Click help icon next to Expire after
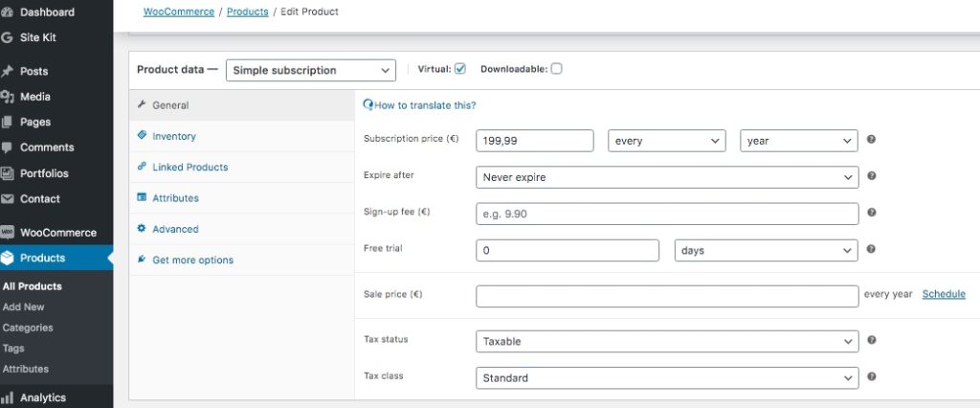Image resolution: width=980 pixels, height=408 pixels. tap(871, 176)
